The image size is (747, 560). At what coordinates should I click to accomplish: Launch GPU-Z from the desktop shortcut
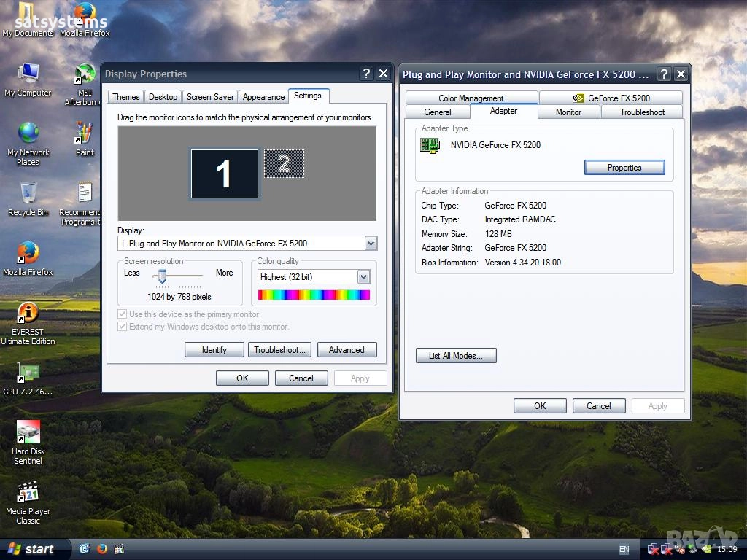coord(28,373)
